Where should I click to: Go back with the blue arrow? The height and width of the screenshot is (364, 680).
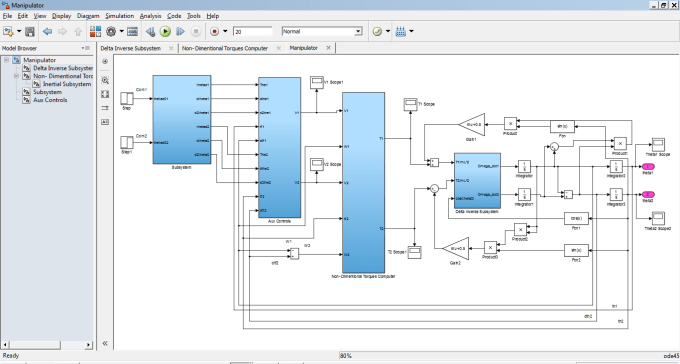tap(47, 31)
